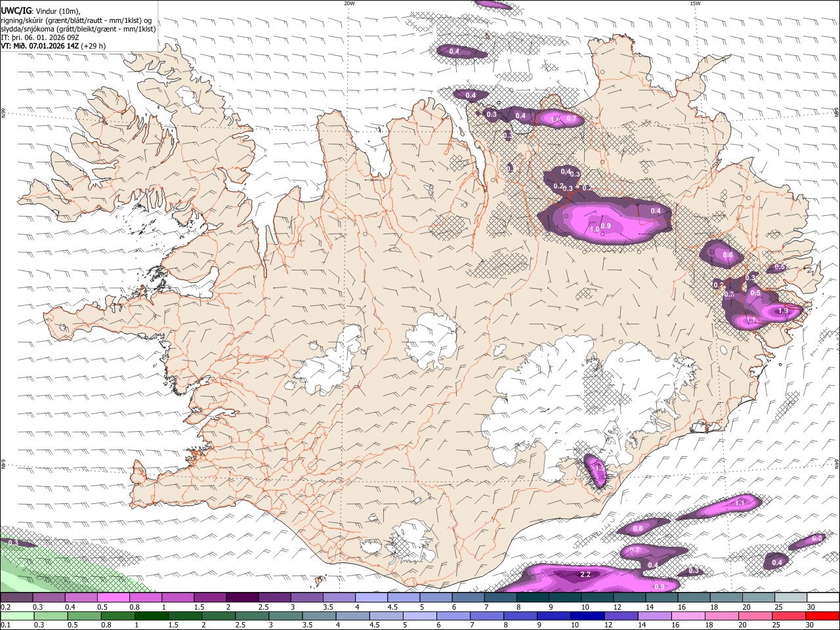The image size is (840, 630).
Task: Click the snow legend swatch between 0.5 and 0.8
Action: point(113,597)
